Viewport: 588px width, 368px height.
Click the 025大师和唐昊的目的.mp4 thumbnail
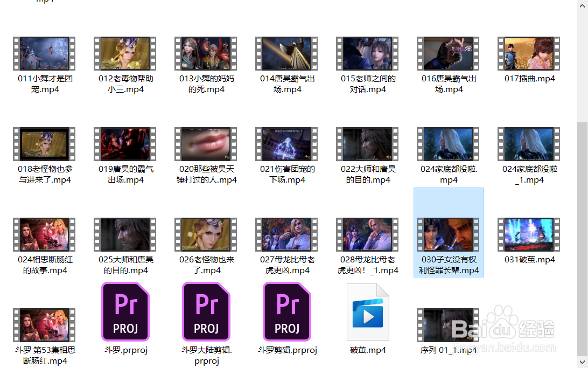click(125, 235)
